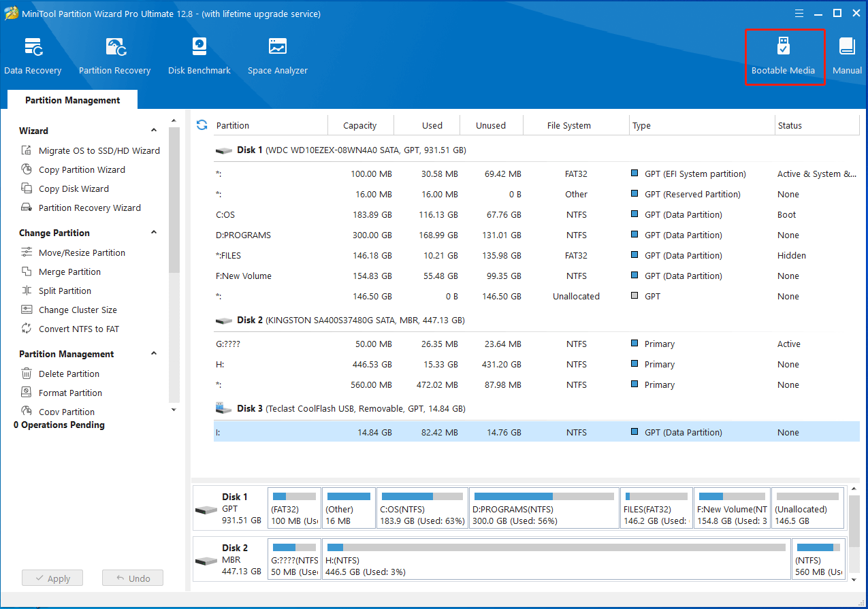Image resolution: width=868 pixels, height=609 pixels.
Task: Refresh the partition list using the refresh icon
Action: (202, 125)
